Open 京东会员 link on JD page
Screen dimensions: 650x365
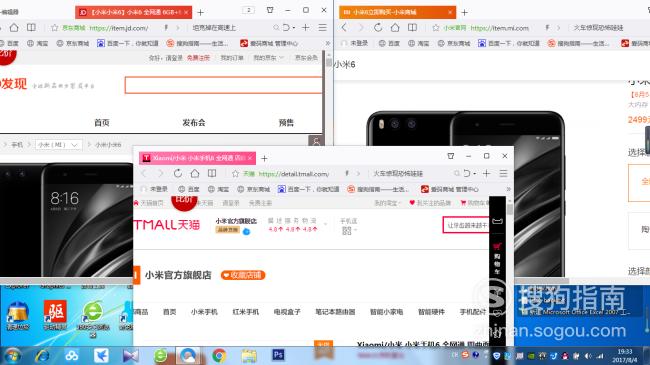[x=306, y=58]
